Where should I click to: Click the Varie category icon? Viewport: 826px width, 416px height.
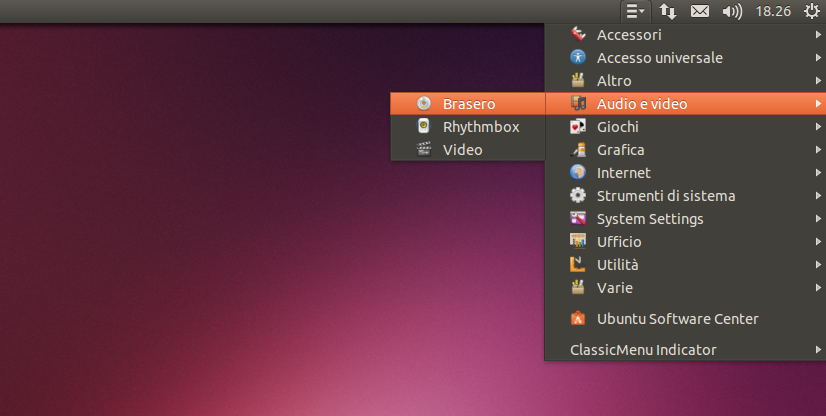[x=578, y=287]
